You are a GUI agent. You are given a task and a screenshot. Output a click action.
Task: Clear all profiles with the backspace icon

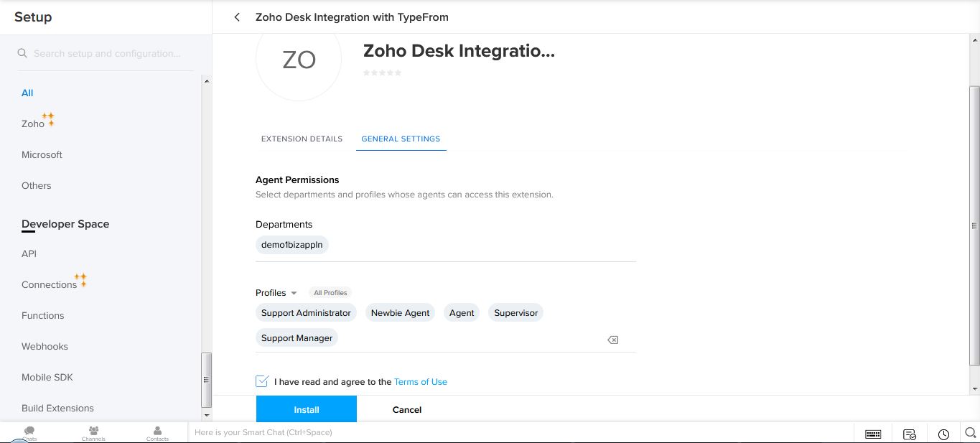pos(612,340)
